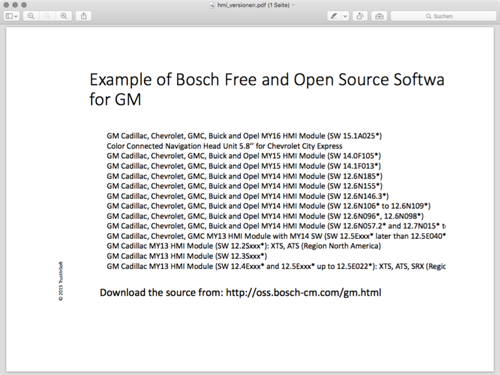The image size is (500, 375).
Task: Select the line with SW 12.6N106 to 12.6N109
Action: coord(269,206)
